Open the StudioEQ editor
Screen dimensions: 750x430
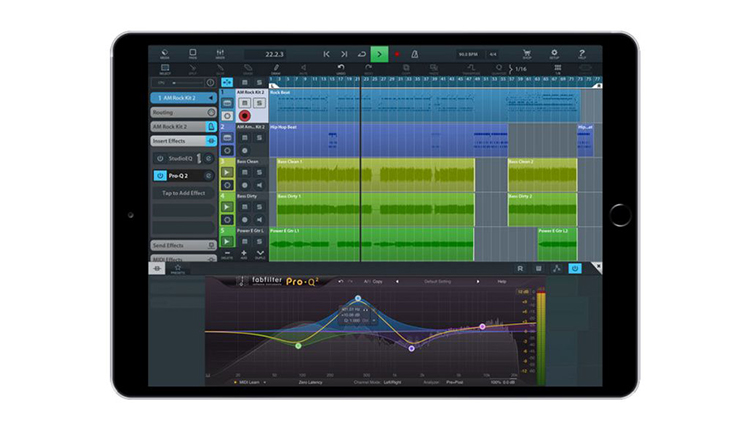pos(209,158)
